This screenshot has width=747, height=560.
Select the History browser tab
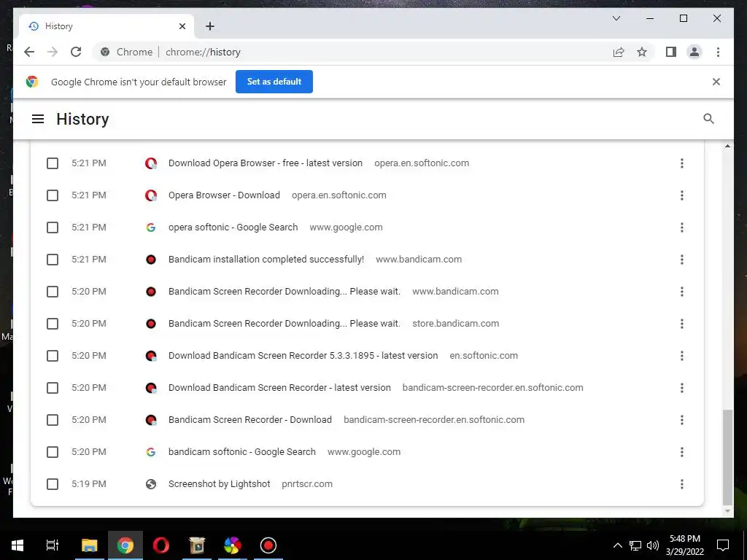(107, 26)
